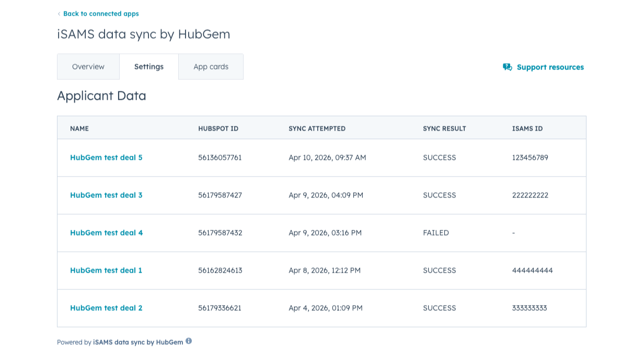Click SUCCESS result for test deal 3
The width and height of the screenshot is (644, 362).
[x=440, y=195]
